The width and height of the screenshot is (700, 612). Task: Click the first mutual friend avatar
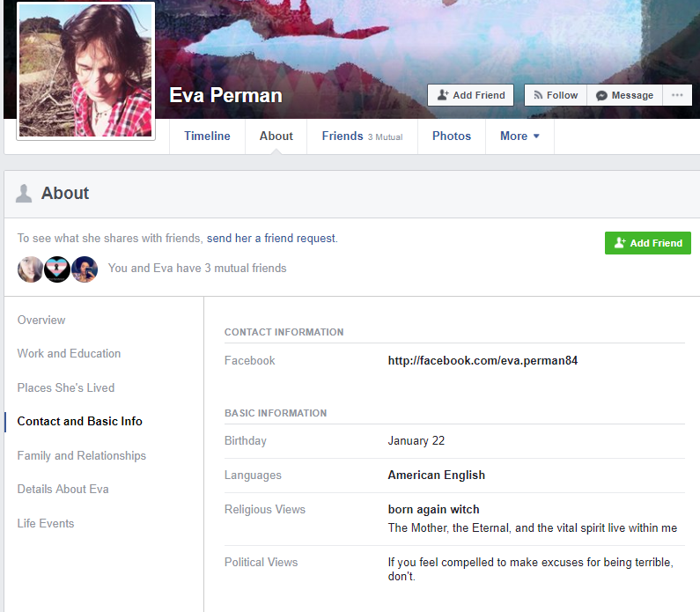30,269
